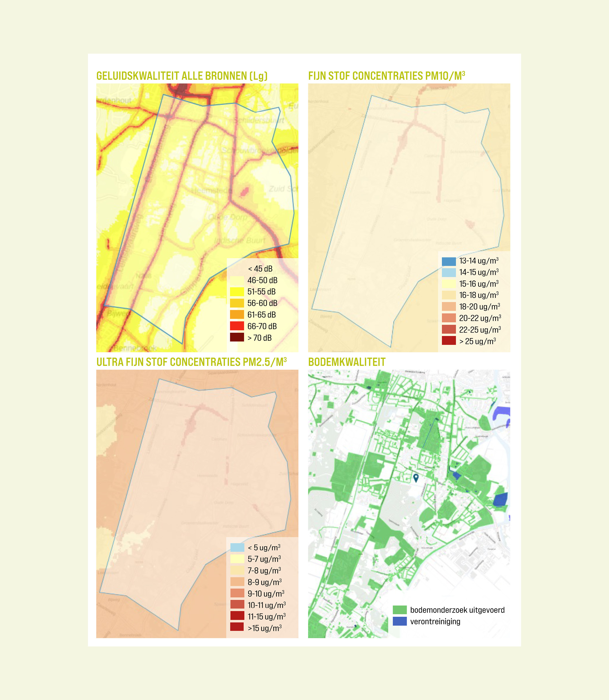Click the blue verontreiniging legend swatch
Image resolution: width=609 pixels, height=700 pixels.
(x=400, y=621)
